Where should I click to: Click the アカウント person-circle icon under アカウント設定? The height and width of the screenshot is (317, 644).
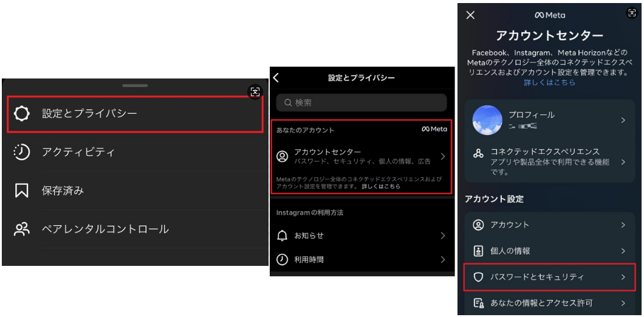[478, 225]
